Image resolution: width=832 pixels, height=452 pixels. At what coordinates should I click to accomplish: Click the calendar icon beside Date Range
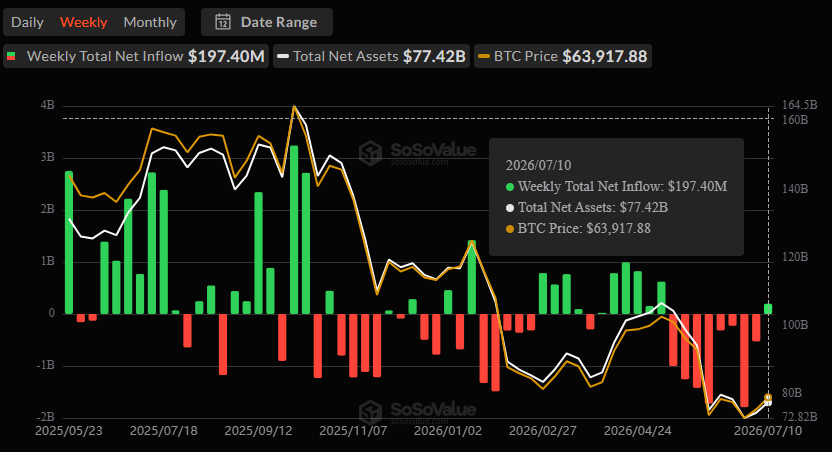[x=223, y=22]
